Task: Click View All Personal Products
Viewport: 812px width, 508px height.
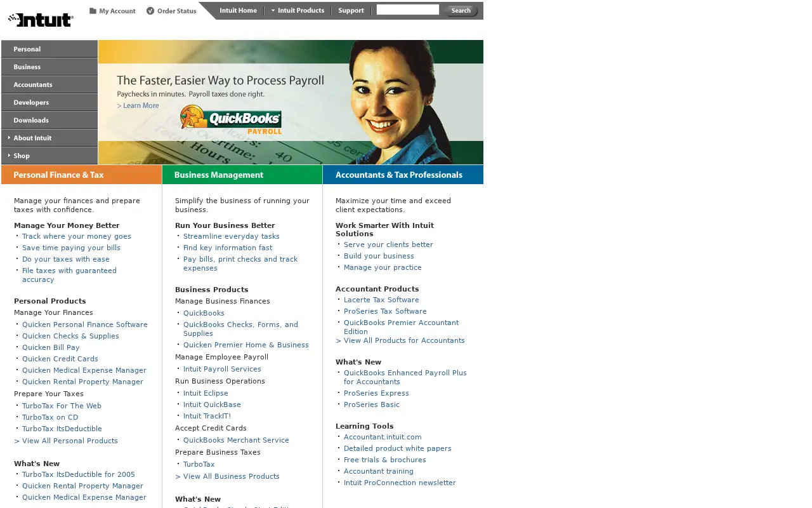Action: click(x=66, y=441)
